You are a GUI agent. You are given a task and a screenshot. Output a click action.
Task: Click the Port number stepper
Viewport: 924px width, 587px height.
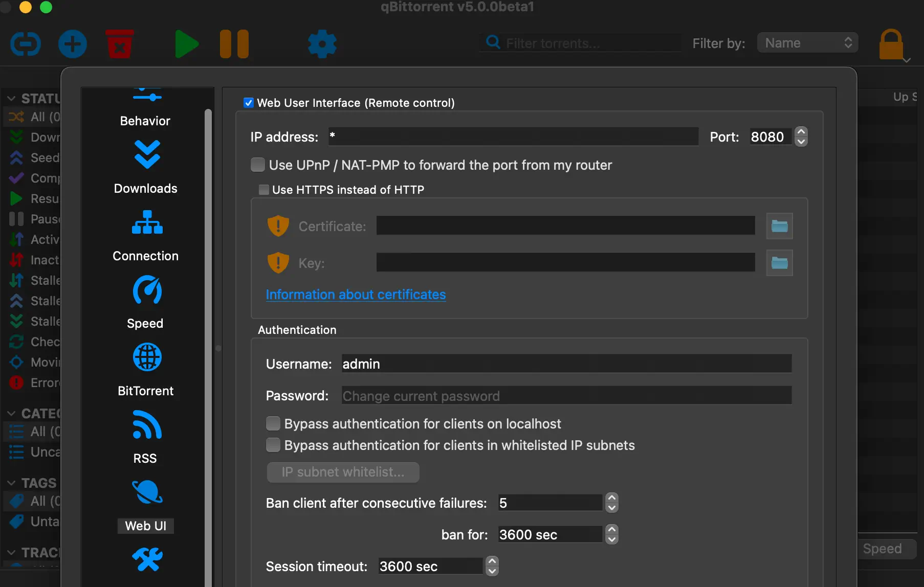tap(801, 137)
